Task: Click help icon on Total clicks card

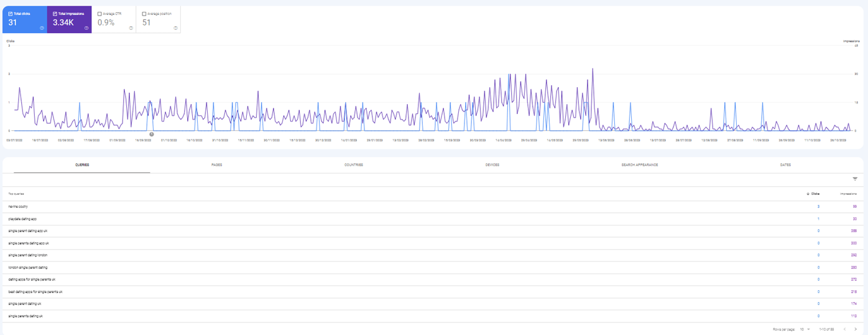Action: (x=41, y=28)
